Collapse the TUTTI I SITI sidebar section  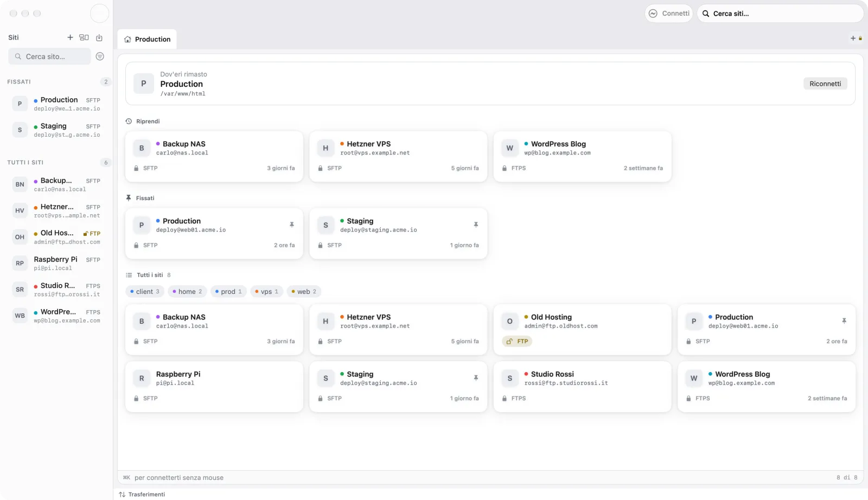click(25, 163)
